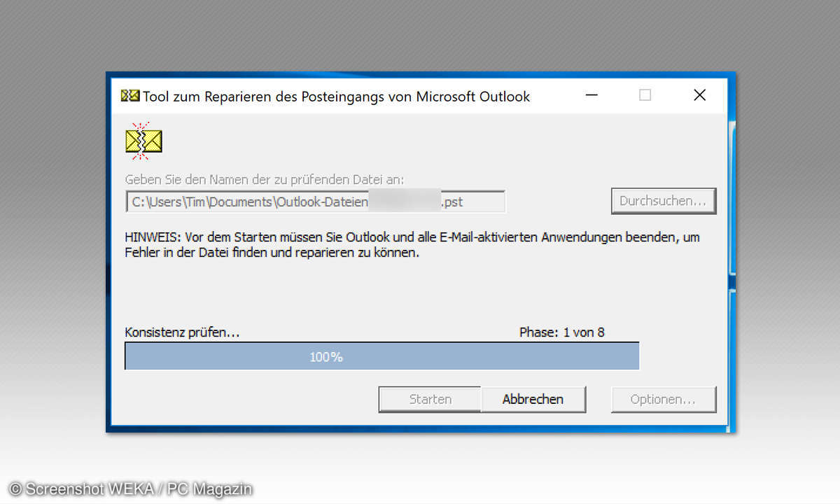Click the greyed-out Starten button
The height and width of the screenshot is (504, 840).
tap(430, 400)
